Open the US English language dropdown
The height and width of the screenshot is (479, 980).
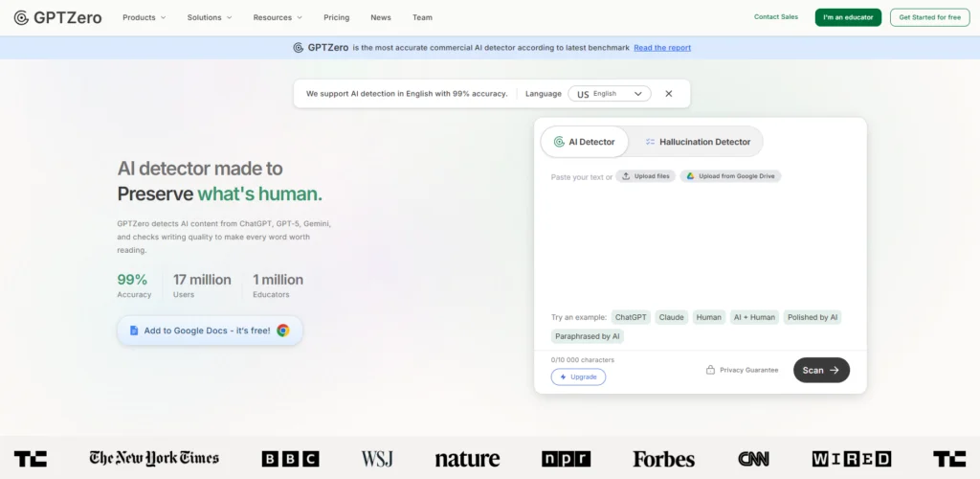610,94
